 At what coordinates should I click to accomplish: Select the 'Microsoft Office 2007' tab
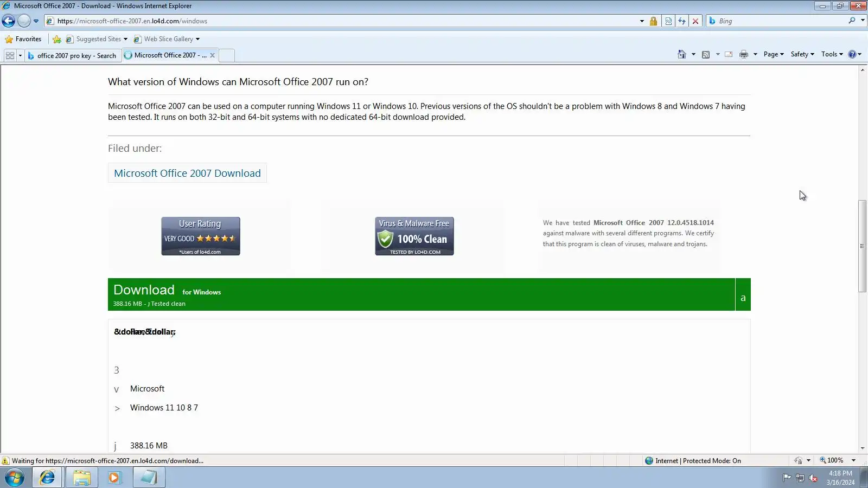pyautogui.click(x=165, y=55)
